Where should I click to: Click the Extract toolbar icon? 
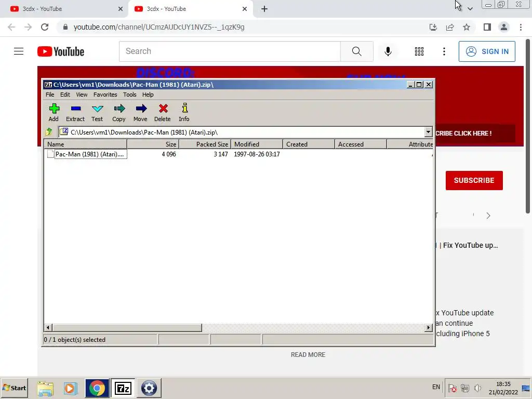point(75,112)
